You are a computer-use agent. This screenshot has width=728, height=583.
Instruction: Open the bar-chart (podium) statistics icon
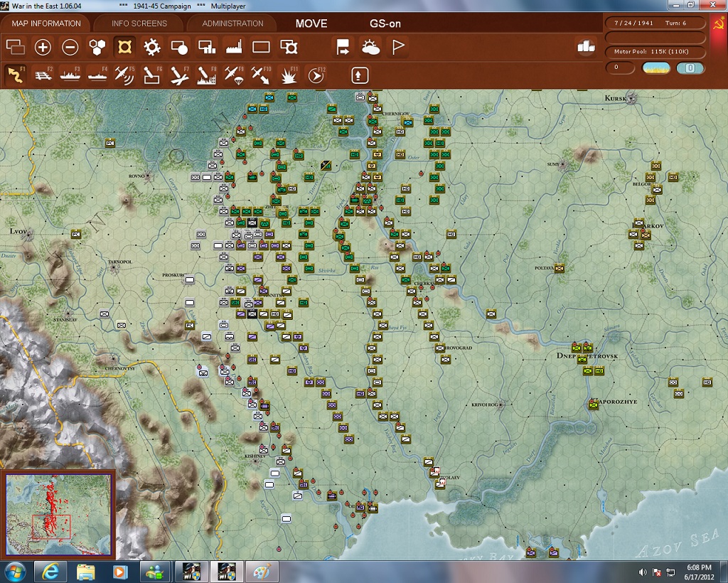click(586, 46)
